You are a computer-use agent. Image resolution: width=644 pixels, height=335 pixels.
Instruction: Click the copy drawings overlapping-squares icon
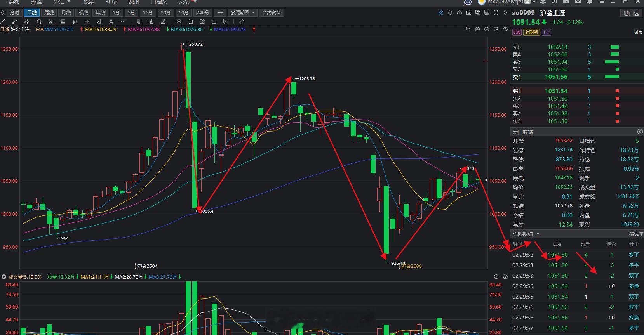(151, 21)
